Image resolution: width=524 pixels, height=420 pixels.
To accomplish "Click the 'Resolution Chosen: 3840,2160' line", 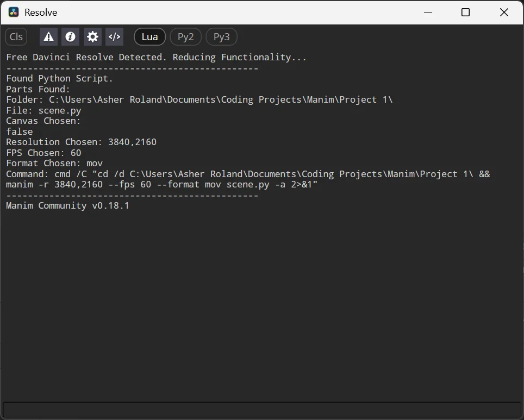I will 81,142.
